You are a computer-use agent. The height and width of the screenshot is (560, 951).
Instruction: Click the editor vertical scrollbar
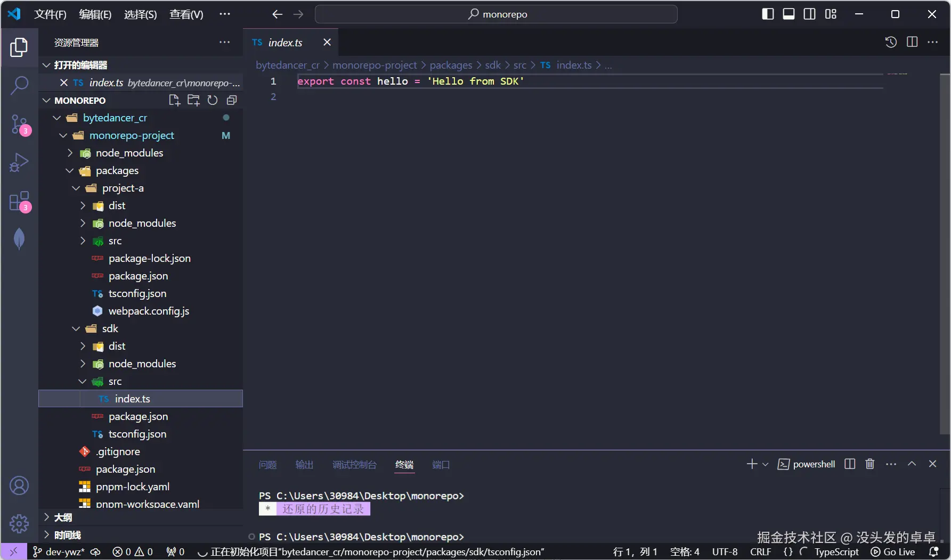point(945,254)
